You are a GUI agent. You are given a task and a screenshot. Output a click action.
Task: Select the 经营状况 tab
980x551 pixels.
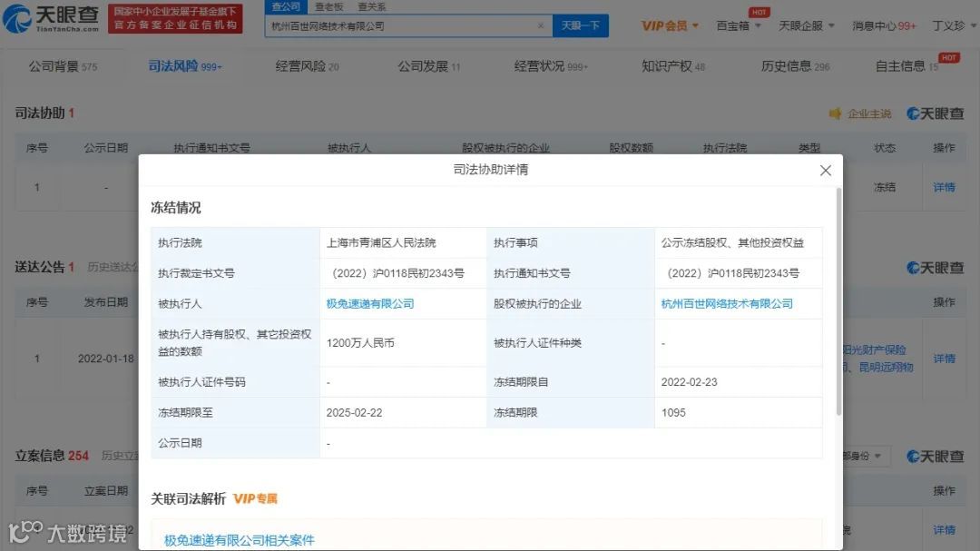click(551, 65)
